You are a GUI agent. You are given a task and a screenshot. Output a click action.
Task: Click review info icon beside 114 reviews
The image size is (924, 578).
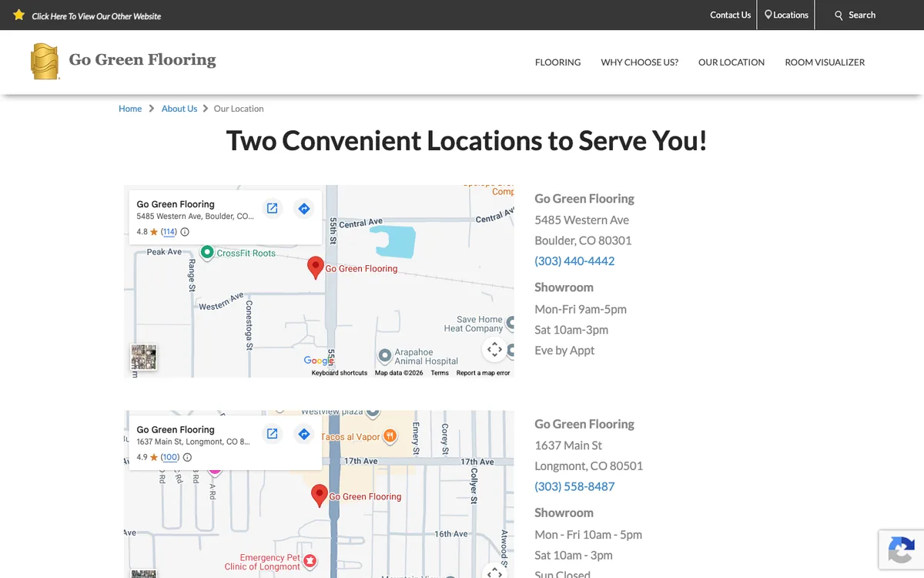pyautogui.click(x=185, y=231)
